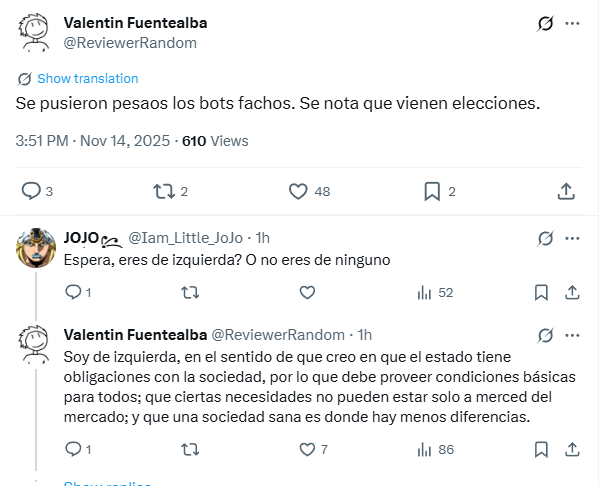600x486 pixels.
Task: View analytics of JOJO's reply showing 52
Action: [425, 292]
